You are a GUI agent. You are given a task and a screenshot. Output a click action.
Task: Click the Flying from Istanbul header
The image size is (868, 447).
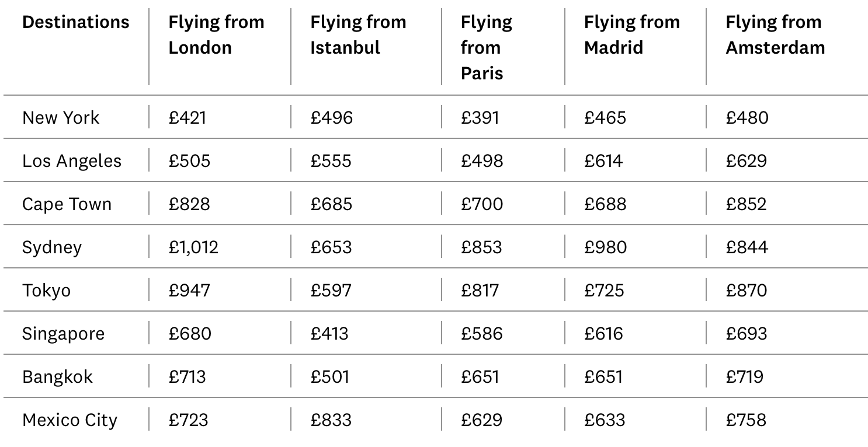(x=358, y=35)
